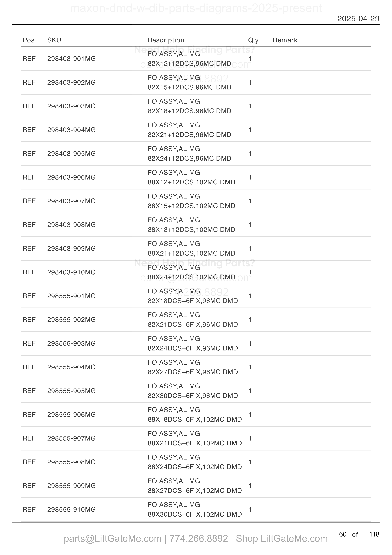Click the 774.266.8892 phone number in footer
The height and width of the screenshot is (555, 392).
tap(199, 539)
